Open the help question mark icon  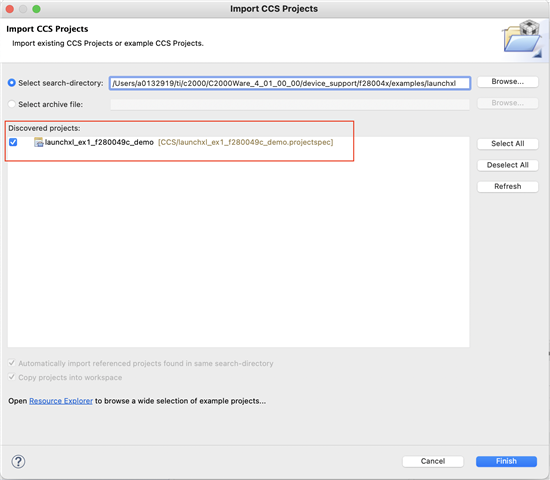[x=18, y=461]
